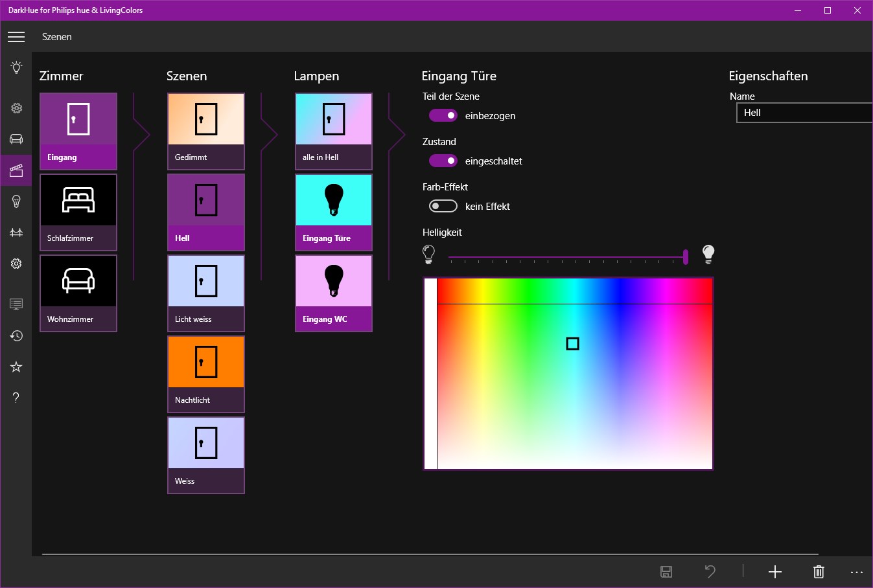Image resolution: width=873 pixels, height=588 pixels.
Task: Select the Wohnzimmer room tile
Action: tap(78, 293)
